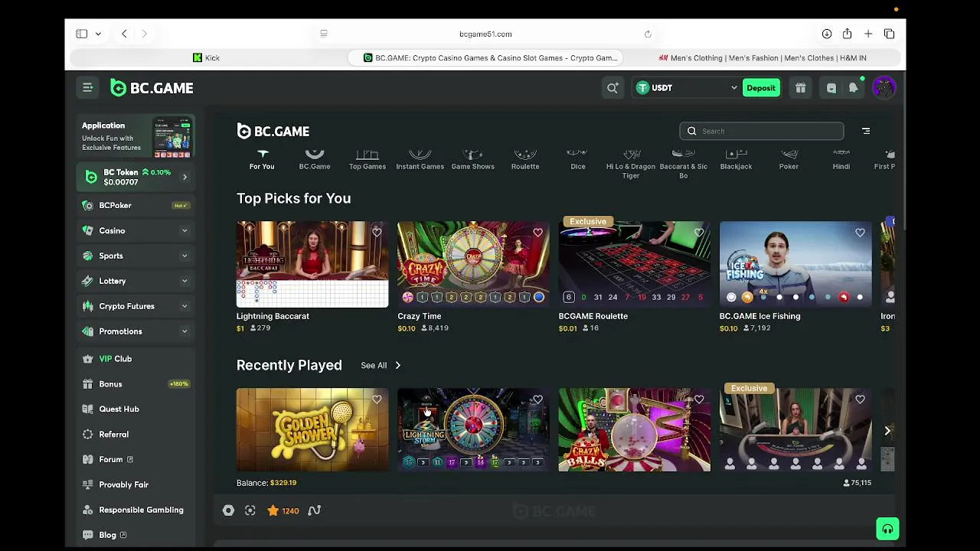Select the Game Shows category tab
Image resolution: width=980 pixels, height=551 pixels.
(472, 160)
